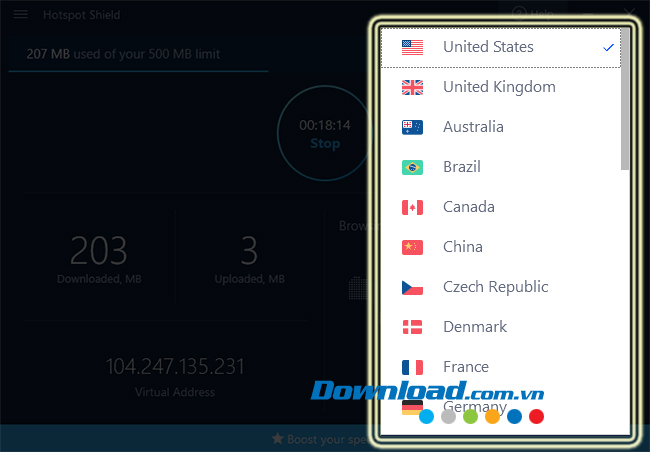Select United Kingdom in the location list
Screen dimensions: 650x452
501,87
